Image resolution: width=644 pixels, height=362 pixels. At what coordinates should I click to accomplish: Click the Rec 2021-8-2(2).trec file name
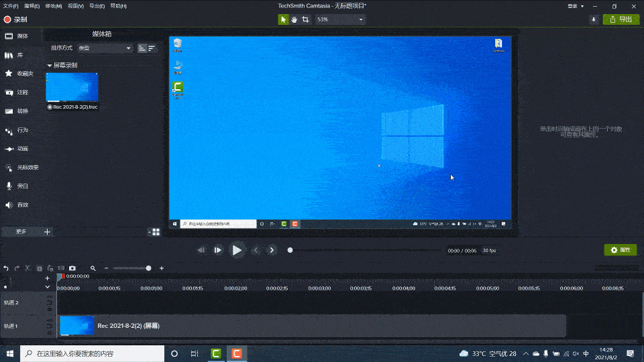(x=74, y=107)
